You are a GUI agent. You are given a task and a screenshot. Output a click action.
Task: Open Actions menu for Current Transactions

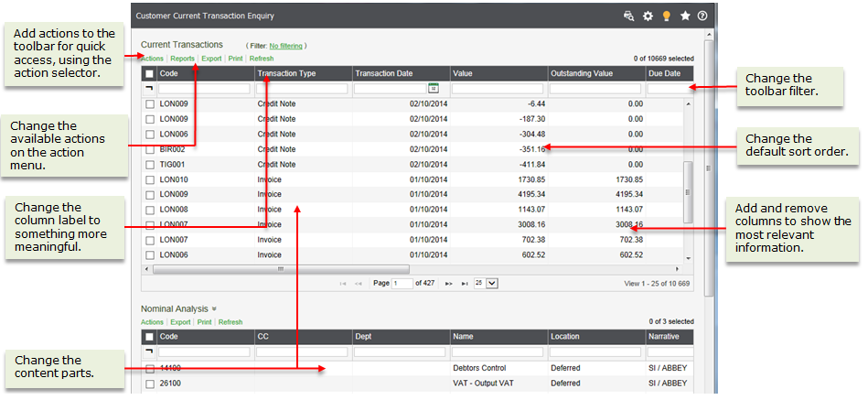click(x=152, y=59)
